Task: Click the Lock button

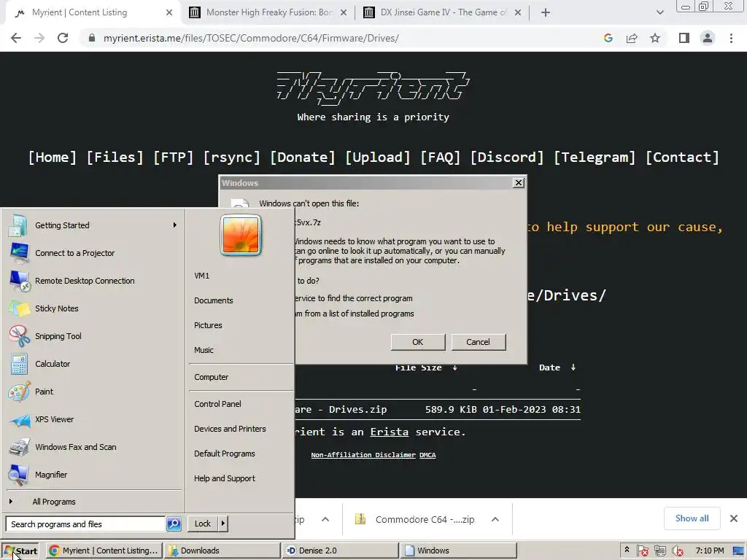Action: coord(203,524)
